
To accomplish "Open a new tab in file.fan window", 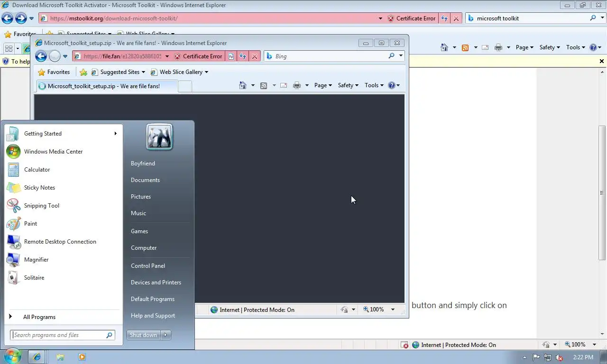I will 184,86.
